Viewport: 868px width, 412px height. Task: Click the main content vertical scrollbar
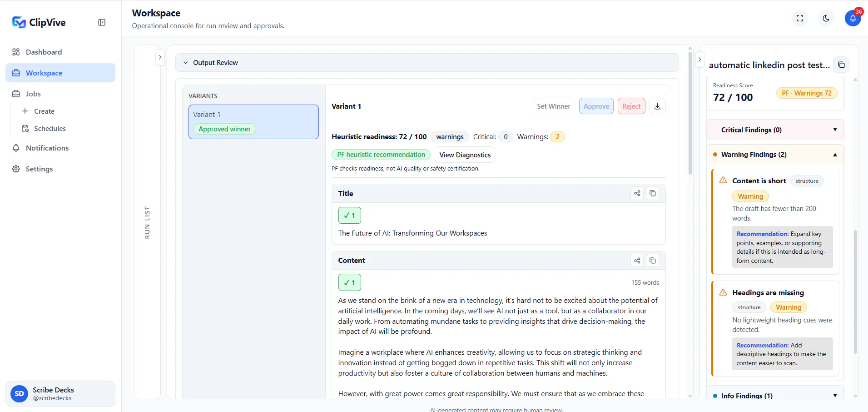click(x=690, y=114)
